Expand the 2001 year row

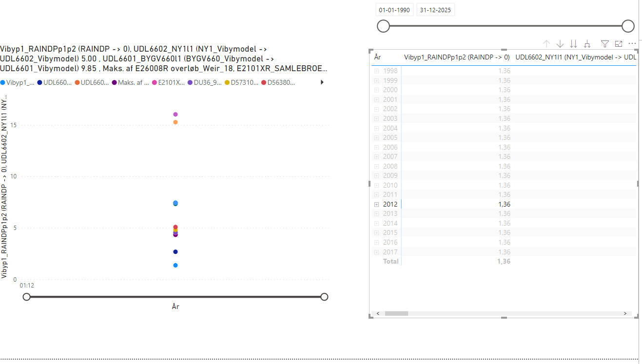click(376, 100)
